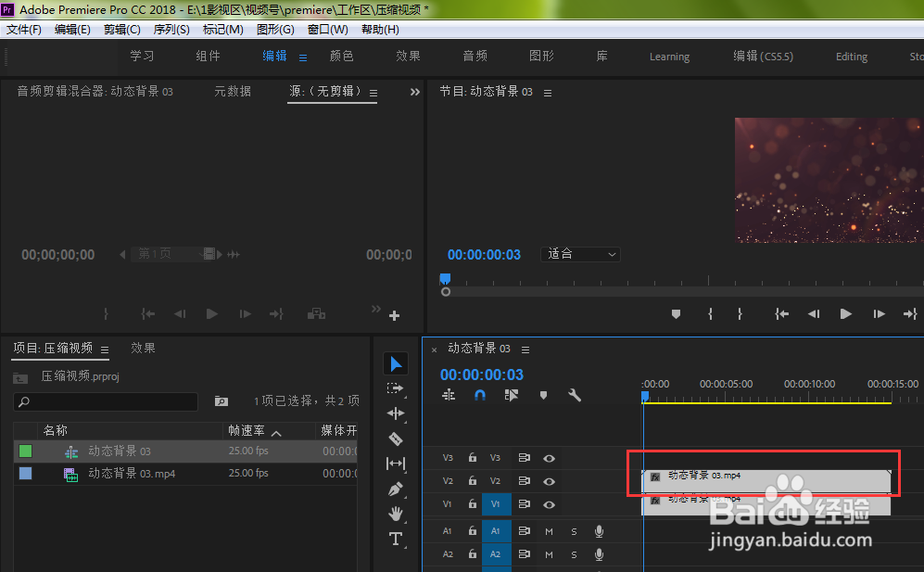The image size is (924, 572).
Task: Open 编辑 workspace menu icon
Action: (x=303, y=57)
